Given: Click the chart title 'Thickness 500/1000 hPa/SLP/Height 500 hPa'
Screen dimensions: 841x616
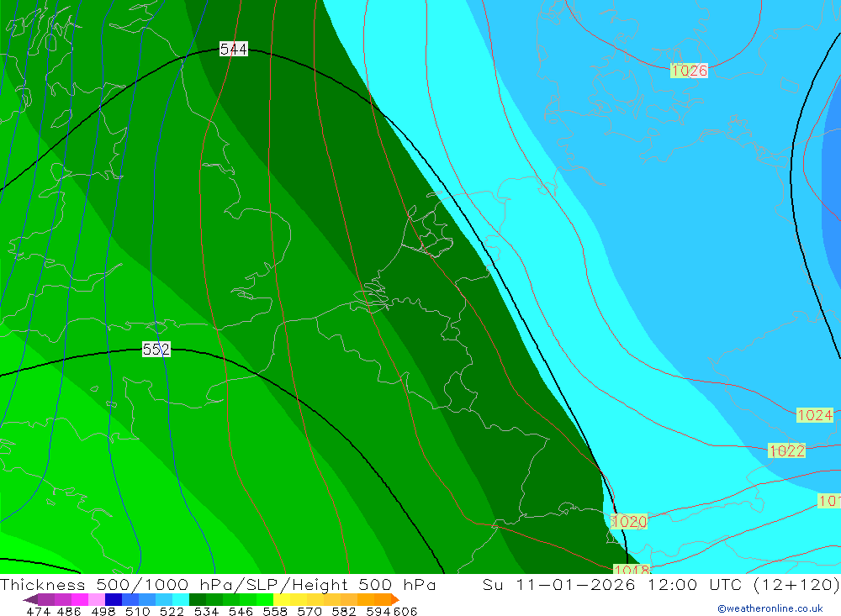Looking at the screenshot, I should click(218, 584).
